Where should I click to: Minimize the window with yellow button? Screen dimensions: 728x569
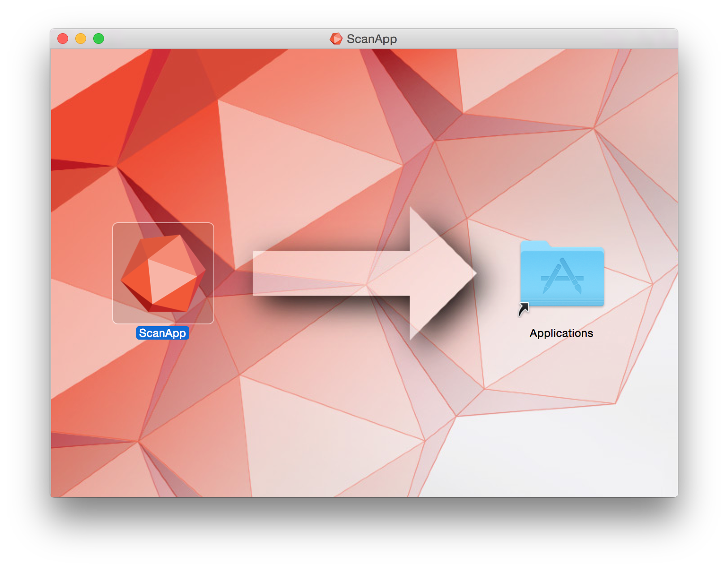[81, 39]
